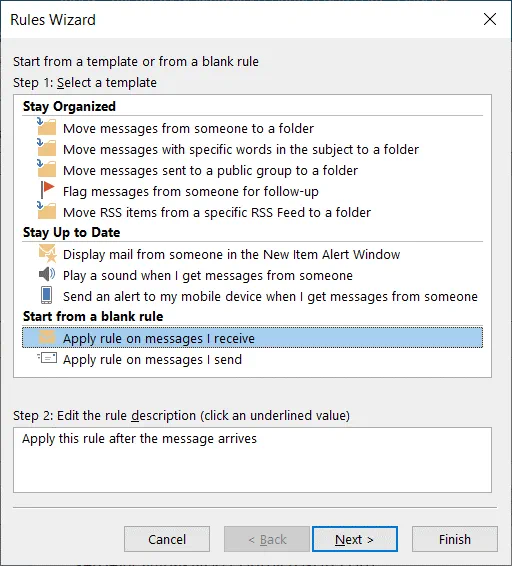The width and height of the screenshot is (512, 566).
Task: Click folder icon for public group messages rule
Action: tap(47, 169)
